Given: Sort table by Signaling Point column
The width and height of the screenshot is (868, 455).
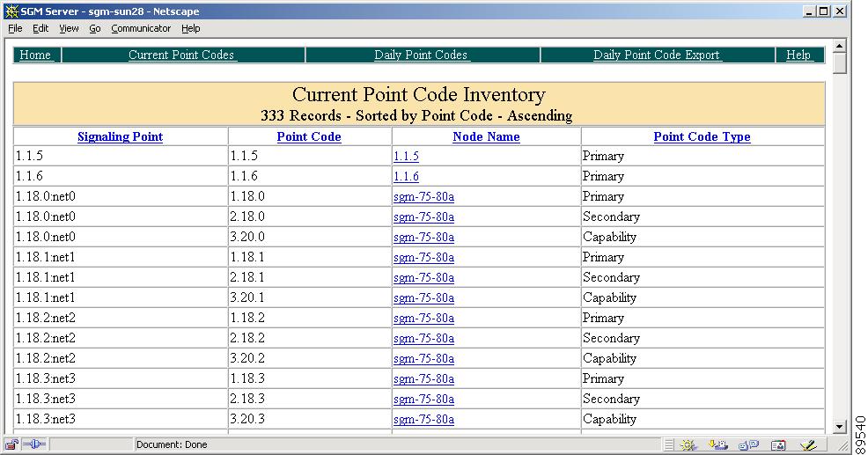Looking at the screenshot, I should pos(120,137).
